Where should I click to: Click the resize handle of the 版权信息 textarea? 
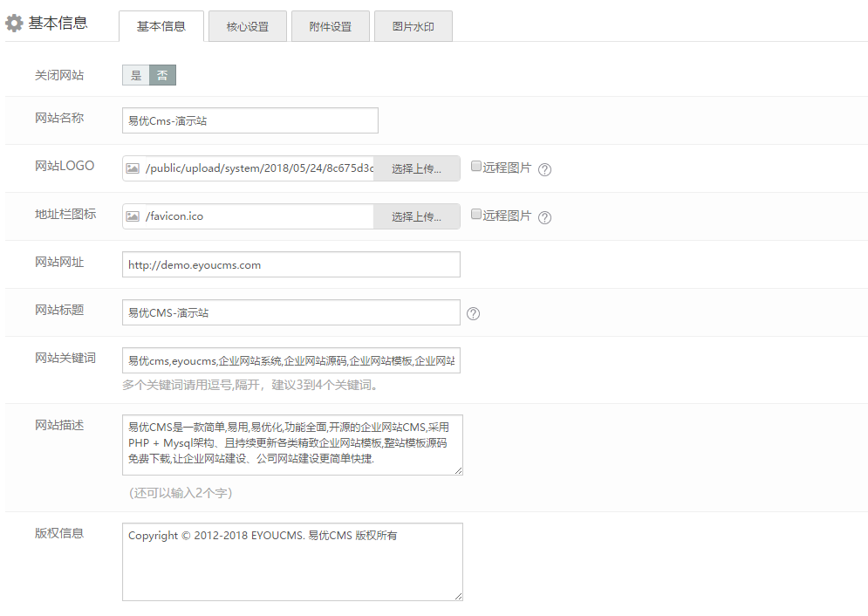coord(458,596)
